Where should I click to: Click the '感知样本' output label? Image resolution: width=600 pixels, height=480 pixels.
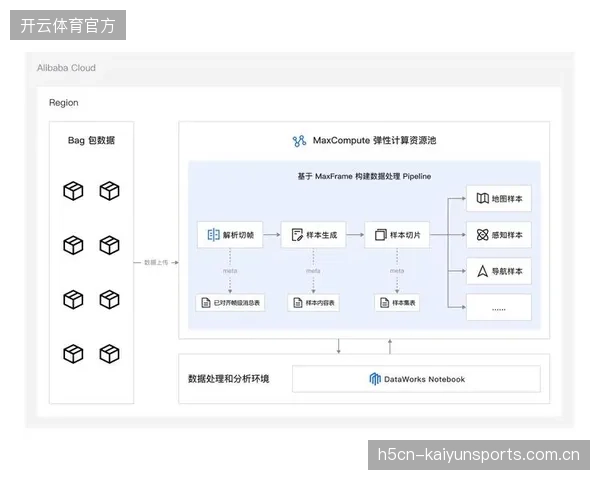(507, 235)
